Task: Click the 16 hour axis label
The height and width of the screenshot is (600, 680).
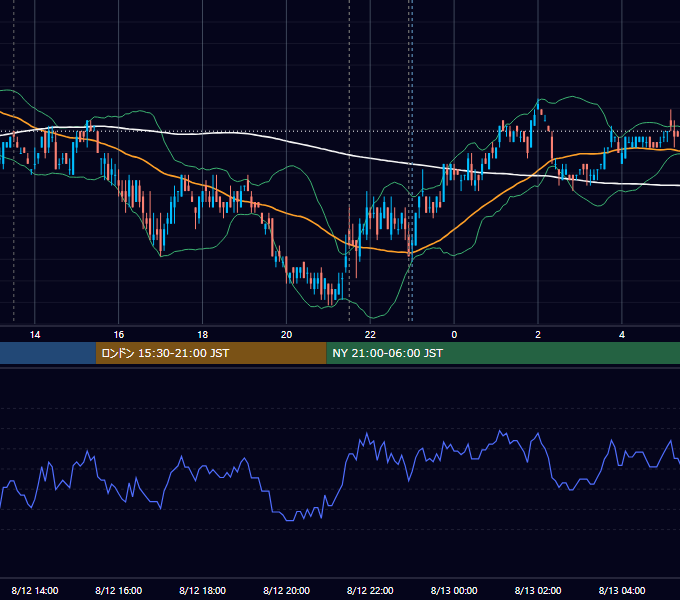Action: 118,335
